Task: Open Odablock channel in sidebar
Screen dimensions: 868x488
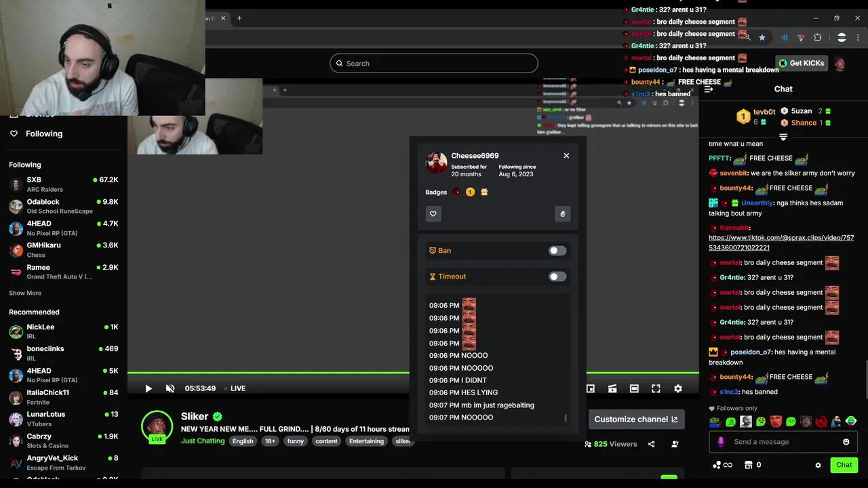Action: coord(64,206)
